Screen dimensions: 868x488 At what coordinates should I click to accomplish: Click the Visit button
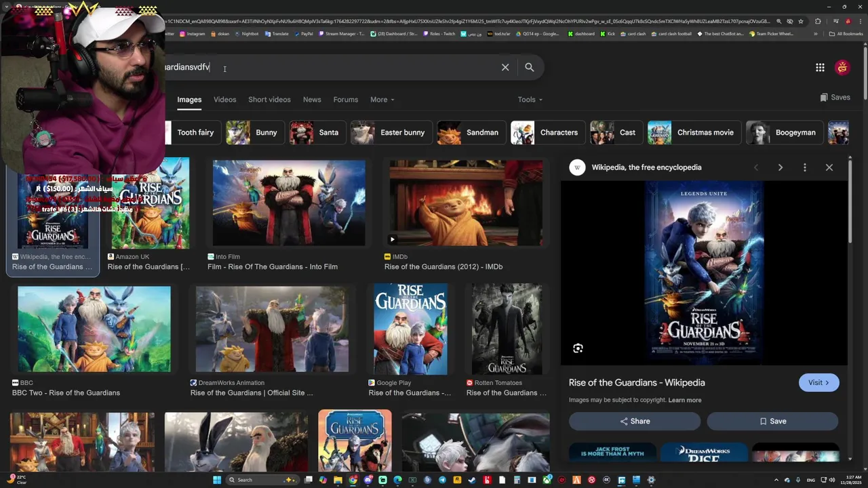[818, 382]
